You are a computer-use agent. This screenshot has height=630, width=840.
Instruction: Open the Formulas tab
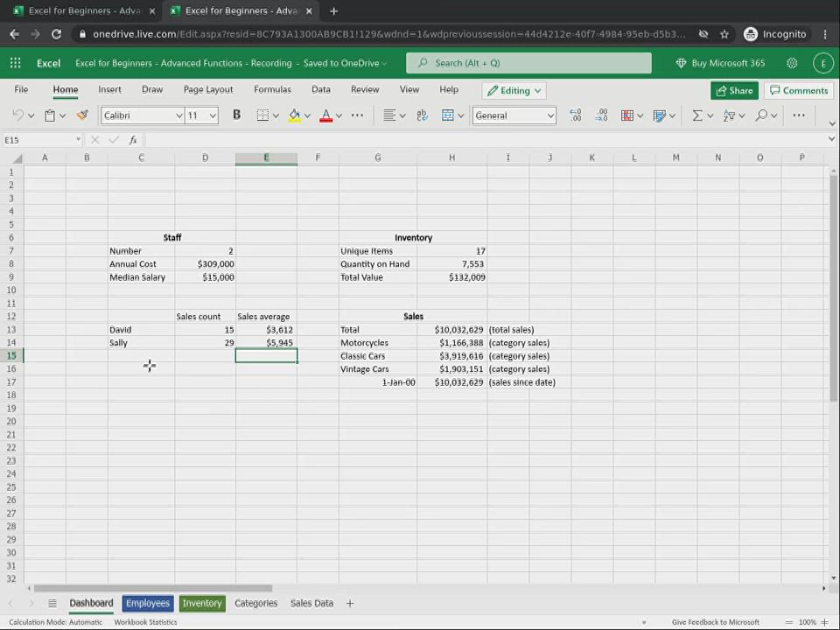click(272, 89)
